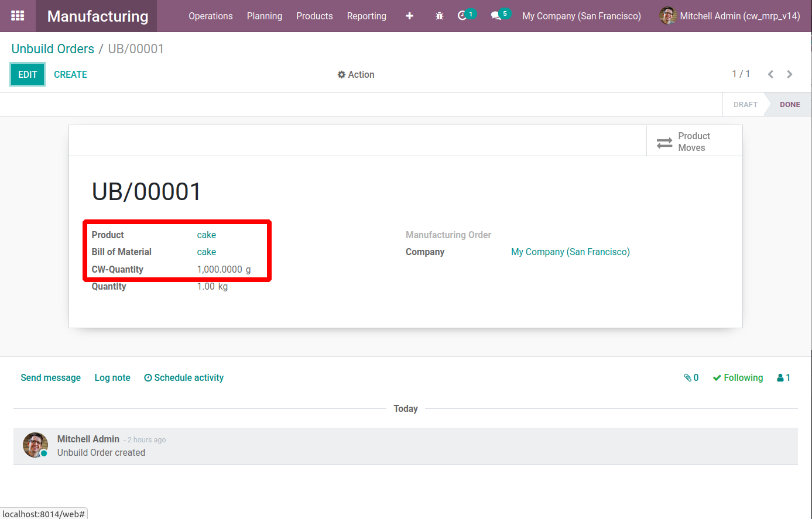
Task: Click Mitchell Admin's avatar in chatter message
Action: click(x=35, y=445)
